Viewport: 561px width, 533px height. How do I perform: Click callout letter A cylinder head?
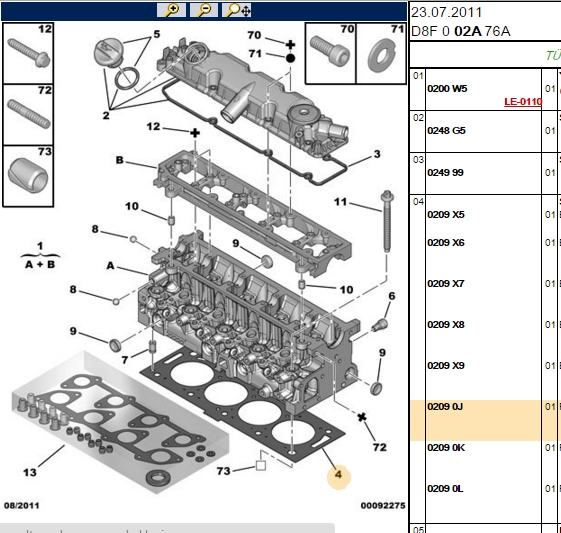pyautogui.click(x=111, y=265)
